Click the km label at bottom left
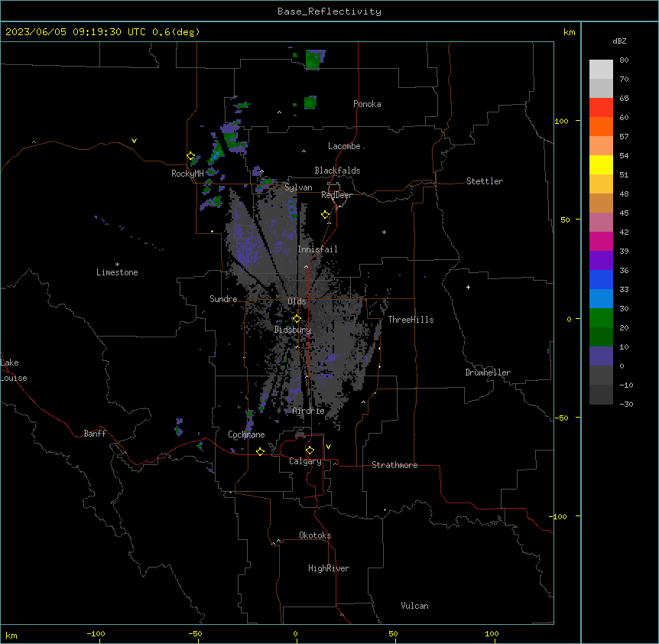The width and height of the screenshot is (659, 644). 11,635
